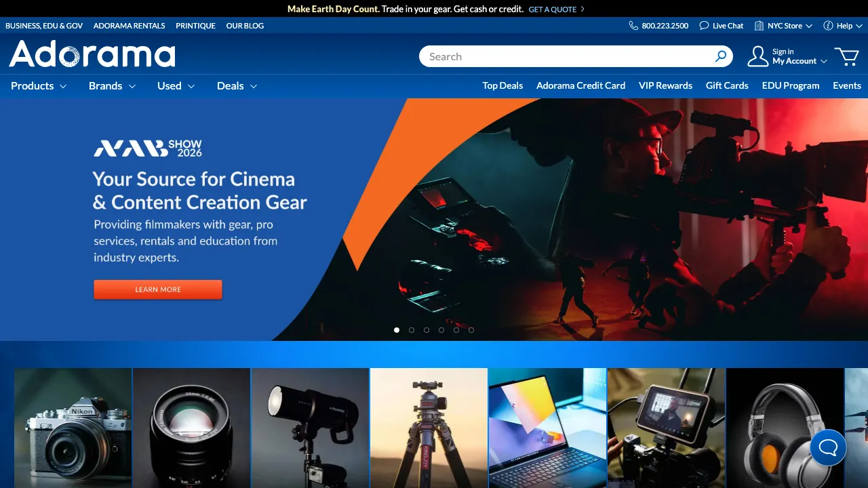
Task: Open the shopping cart icon
Action: tap(846, 56)
